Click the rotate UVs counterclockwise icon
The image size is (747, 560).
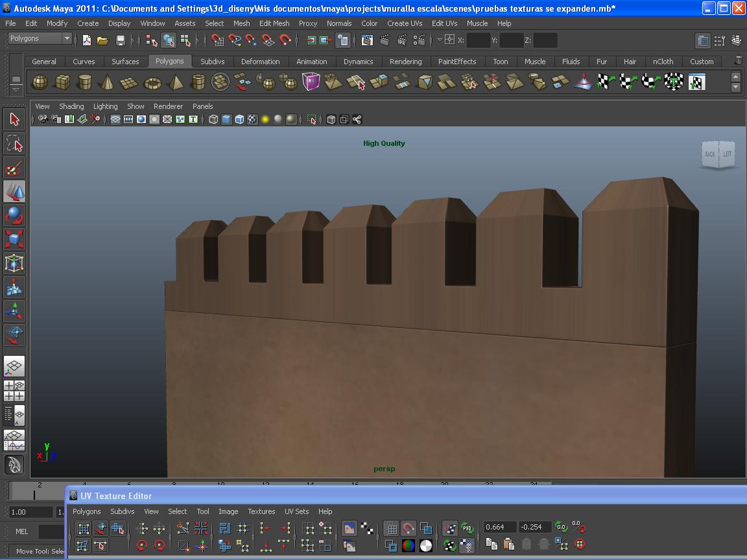tap(142, 544)
